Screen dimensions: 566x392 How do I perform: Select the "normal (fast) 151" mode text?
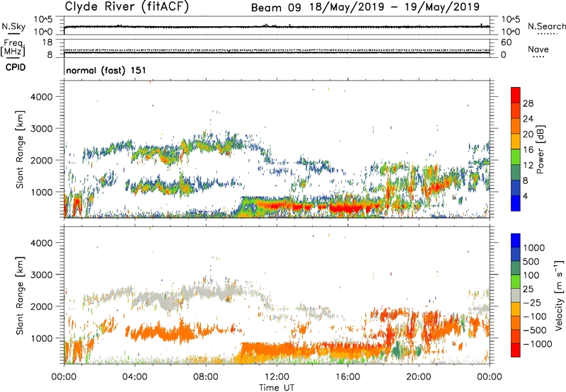pyautogui.click(x=106, y=70)
